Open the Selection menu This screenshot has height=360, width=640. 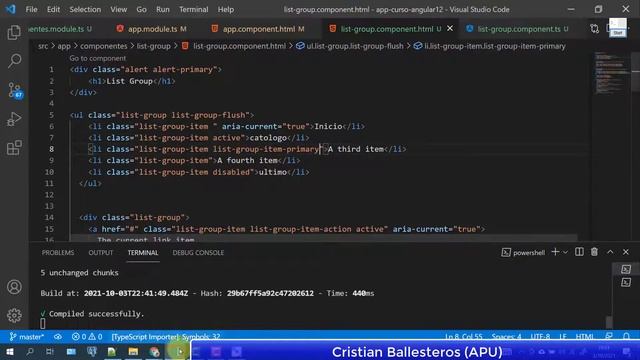tap(85, 9)
